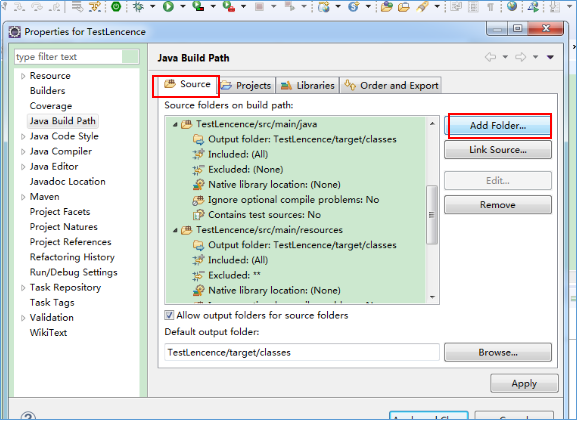
Task: Click the green Run toolbar icon
Action: click(x=168, y=6)
